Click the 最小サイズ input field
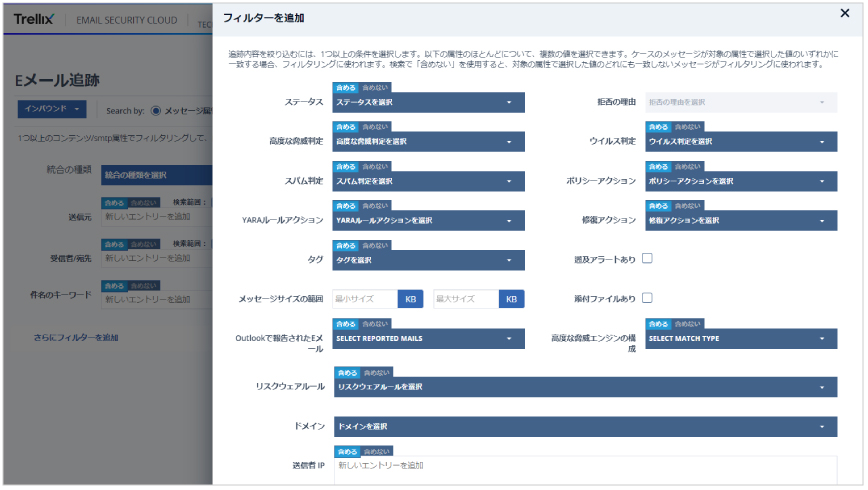 tap(365, 299)
